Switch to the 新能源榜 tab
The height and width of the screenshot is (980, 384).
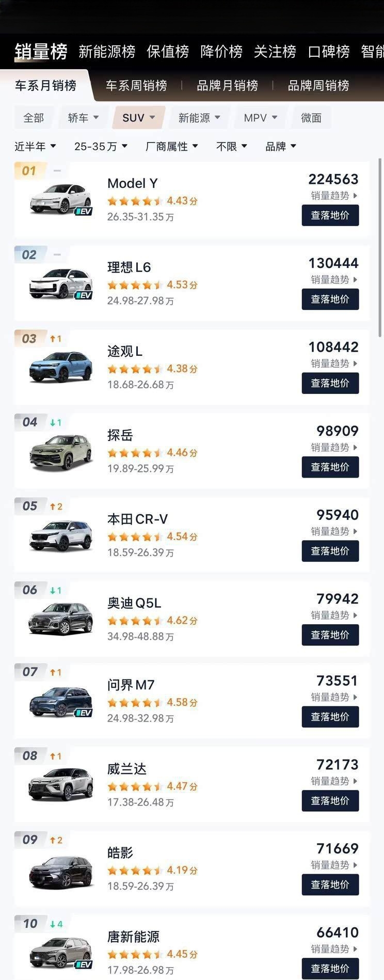point(107,51)
